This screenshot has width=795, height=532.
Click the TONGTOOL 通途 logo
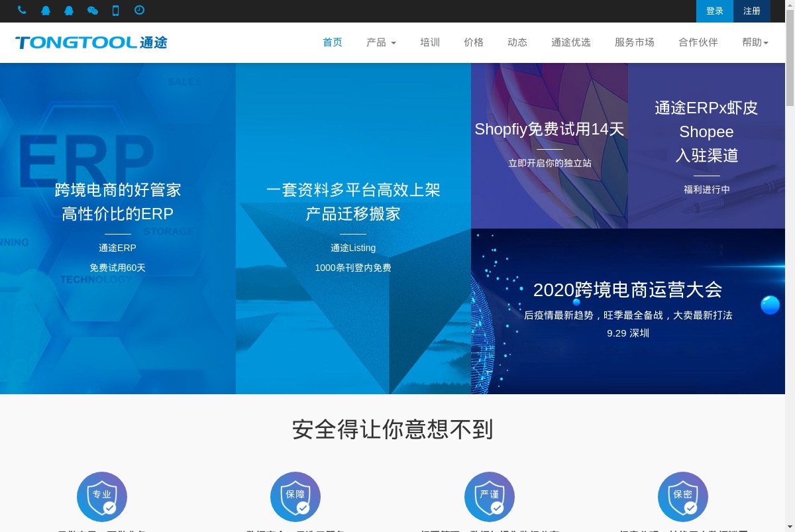point(91,42)
